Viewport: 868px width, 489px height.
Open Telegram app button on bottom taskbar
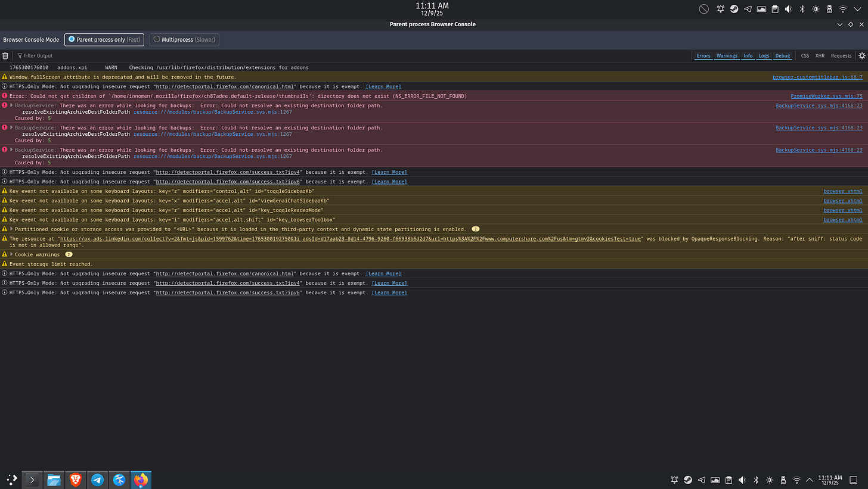click(x=97, y=479)
